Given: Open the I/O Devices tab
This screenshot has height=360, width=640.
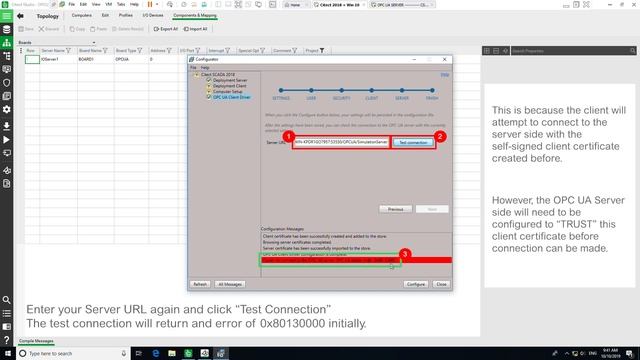Looking at the screenshot, I should click(x=153, y=16).
